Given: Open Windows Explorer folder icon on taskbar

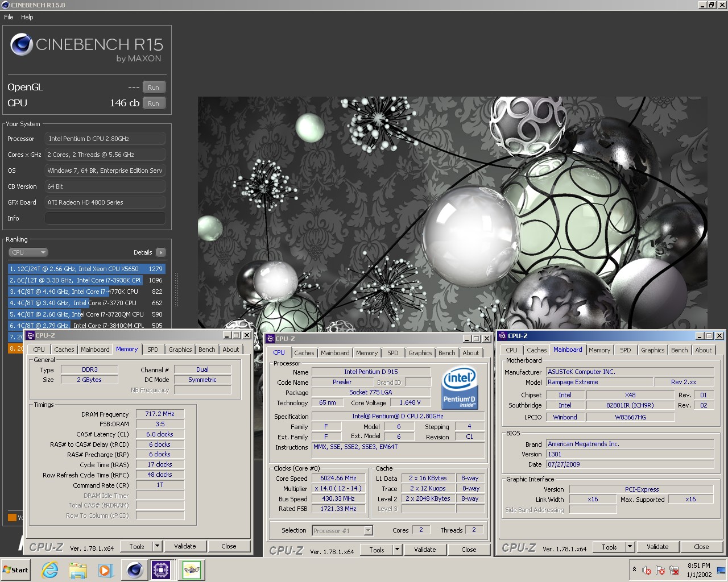Looking at the screenshot, I should [78, 570].
